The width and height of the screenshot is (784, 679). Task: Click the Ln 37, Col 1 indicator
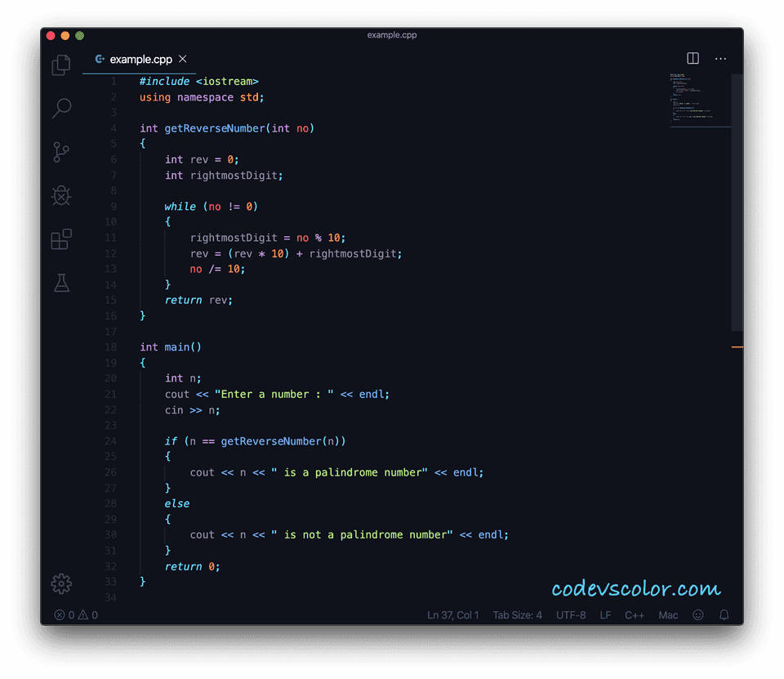point(452,615)
